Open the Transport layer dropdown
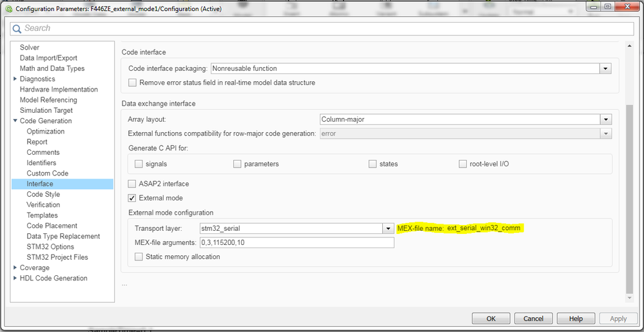This screenshot has width=644, height=332. tap(388, 228)
